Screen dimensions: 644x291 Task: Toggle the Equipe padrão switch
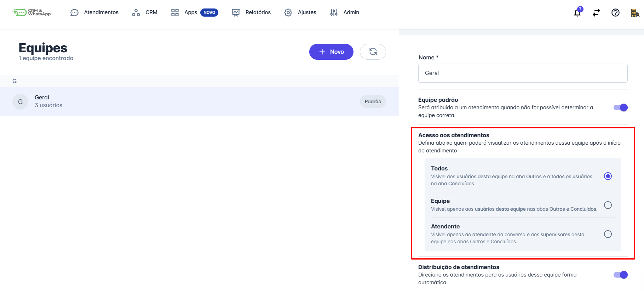(x=621, y=107)
